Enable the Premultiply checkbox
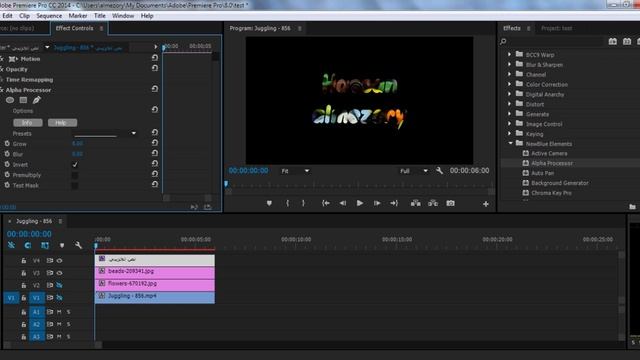 (75, 175)
